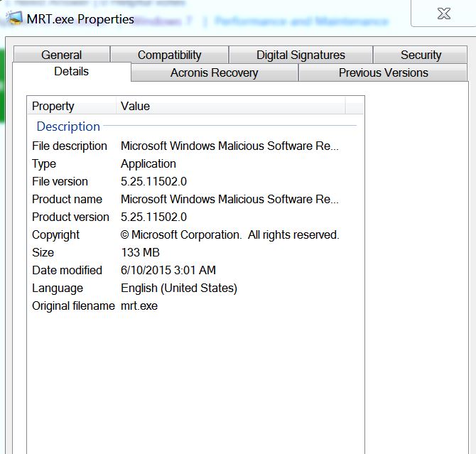Open the Acronis Recovery tab
476x454 pixels.
click(x=214, y=73)
